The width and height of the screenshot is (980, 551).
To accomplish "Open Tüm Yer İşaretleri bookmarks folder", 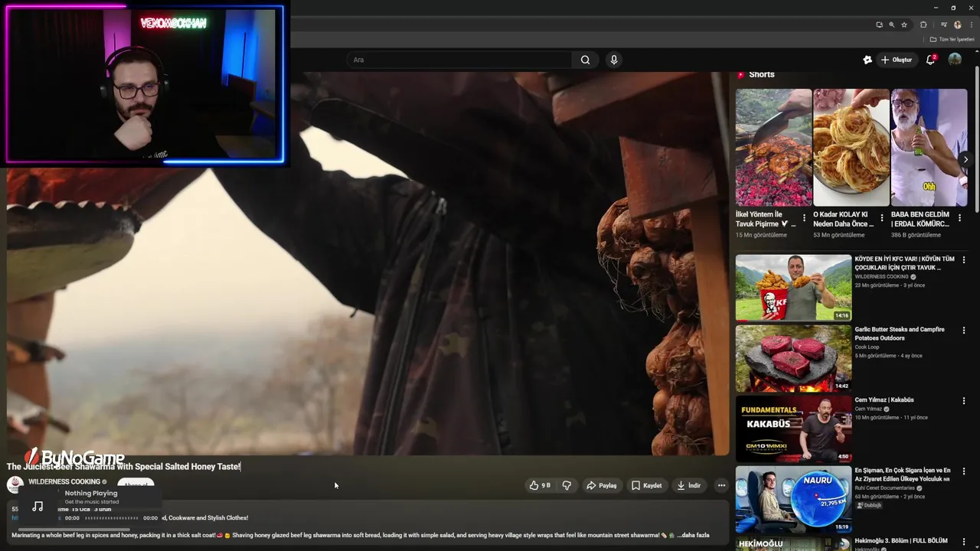I will [x=952, y=39].
